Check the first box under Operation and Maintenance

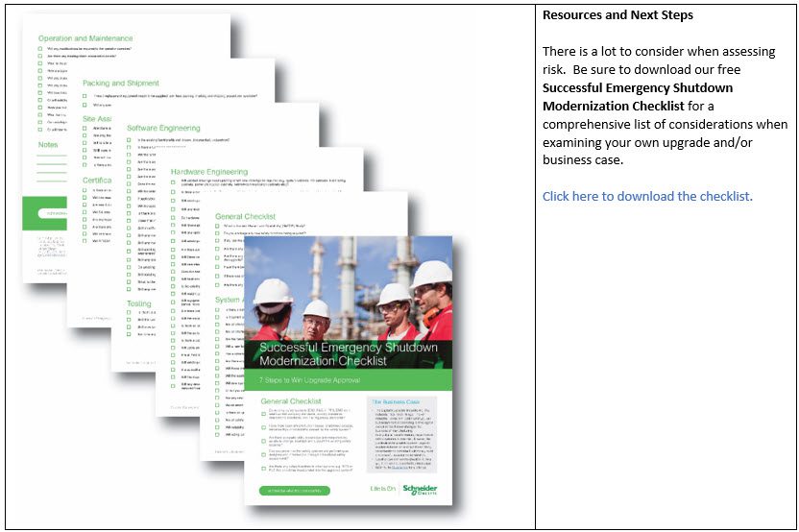click(40, 50)
